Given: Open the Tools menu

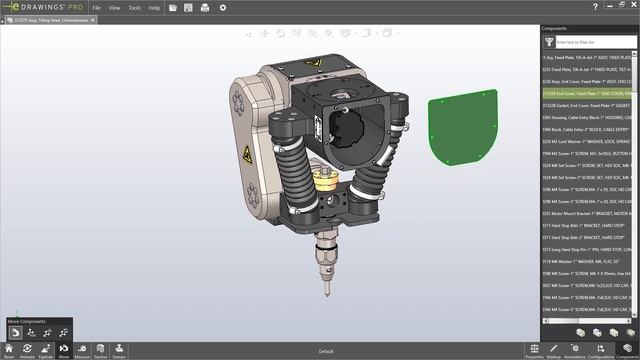Looking at the screenshot, I should click(x=134, y=8).
